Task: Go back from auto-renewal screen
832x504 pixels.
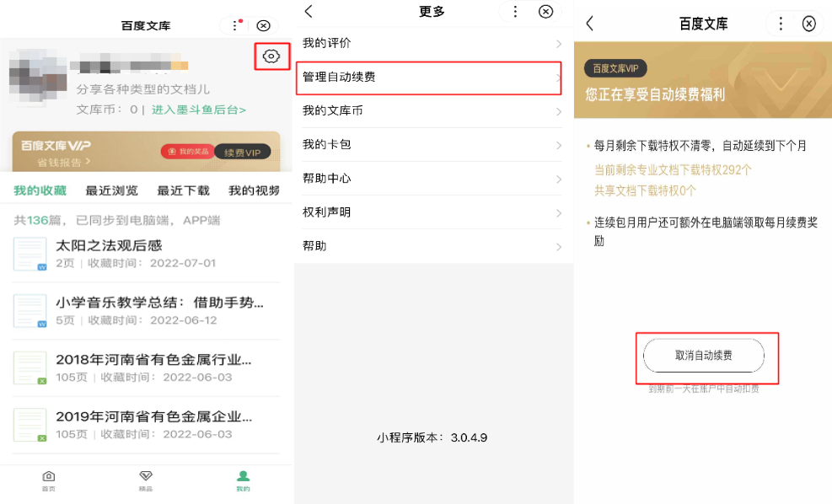Action: coord(589,24)
